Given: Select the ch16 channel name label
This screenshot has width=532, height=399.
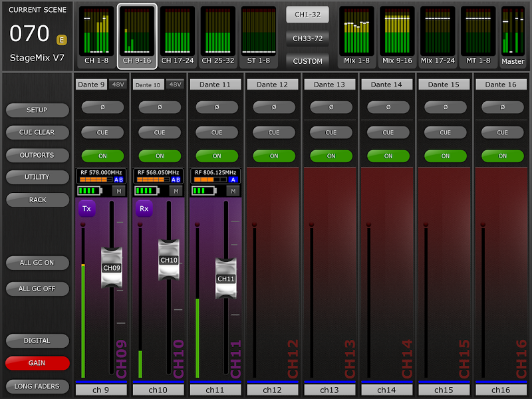Looking at the screenshot, I should (501, 390).
